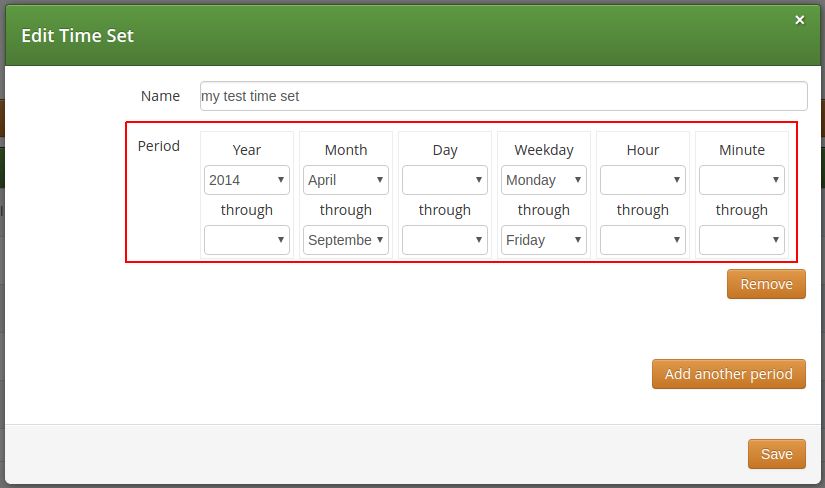Open the Day start dropdown
The image size is (825, 488).
[444, 180]
